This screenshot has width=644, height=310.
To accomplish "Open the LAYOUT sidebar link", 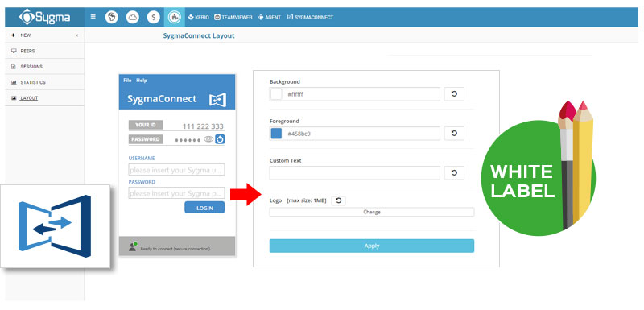I will point(29,98).
